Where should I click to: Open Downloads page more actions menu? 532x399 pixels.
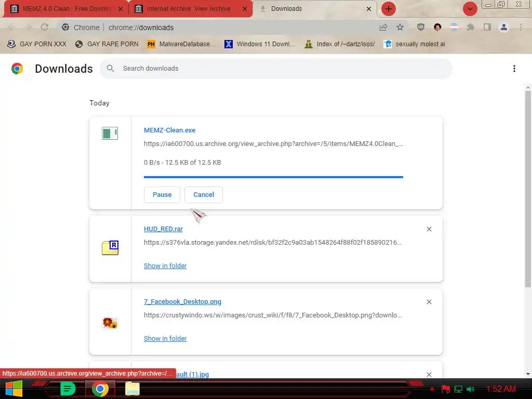[x=514, y=69]
